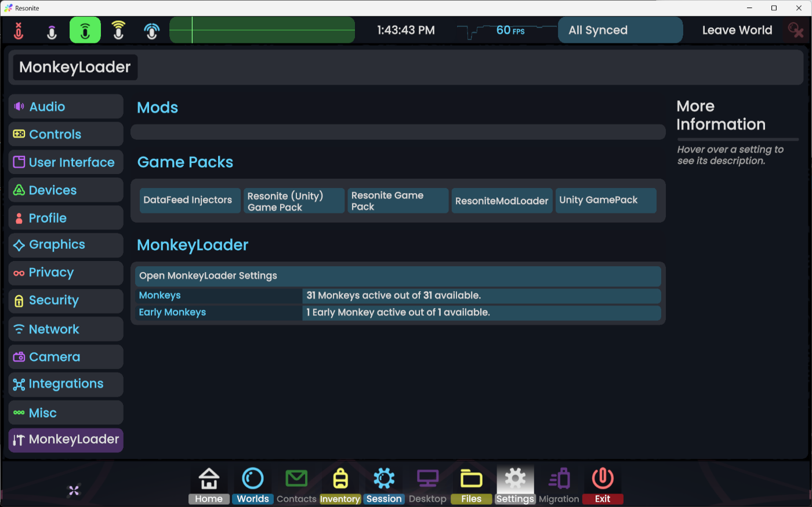Screen dimensions: 812x507
Task: Open the Home dash screen
Action: tap(209, 486)
